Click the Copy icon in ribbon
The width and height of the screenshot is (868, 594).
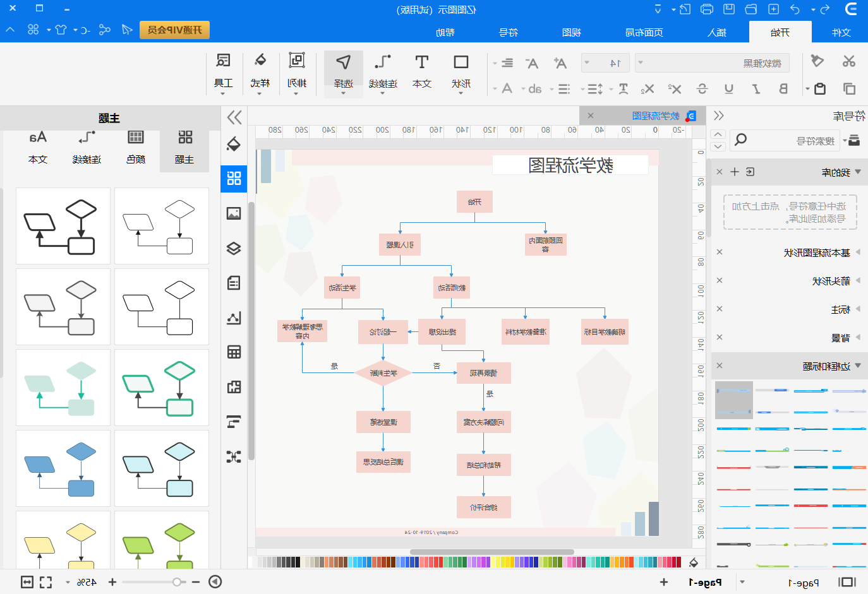pos(849,89)
